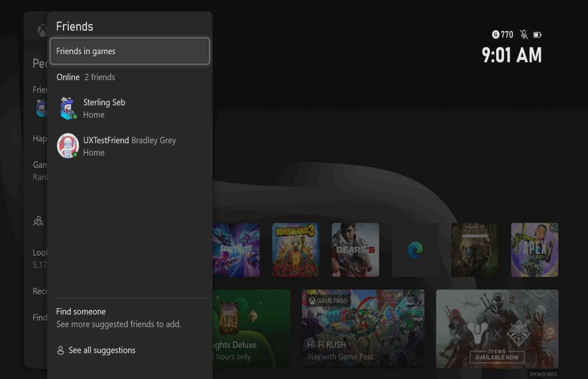Click the muted microphone status icon

pyautogui.click(x=524, y=35)
